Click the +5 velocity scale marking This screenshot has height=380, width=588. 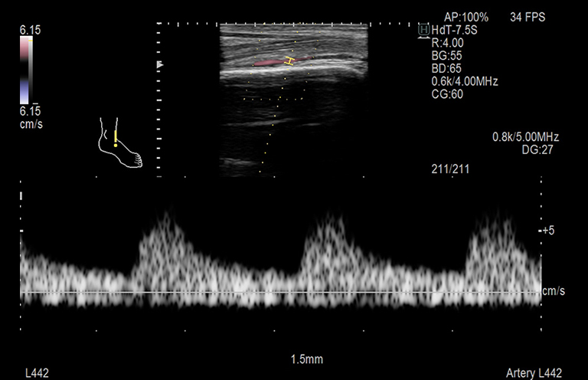546,230
